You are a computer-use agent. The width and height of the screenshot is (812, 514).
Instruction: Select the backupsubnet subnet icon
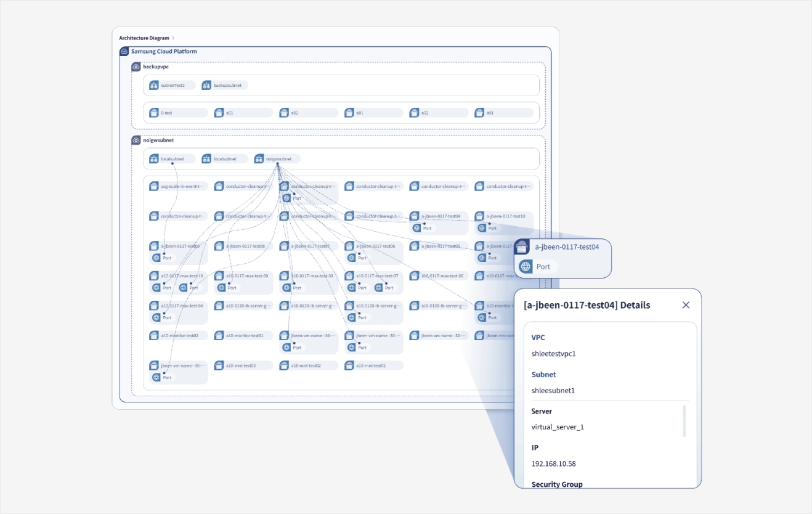click(207, 85)
